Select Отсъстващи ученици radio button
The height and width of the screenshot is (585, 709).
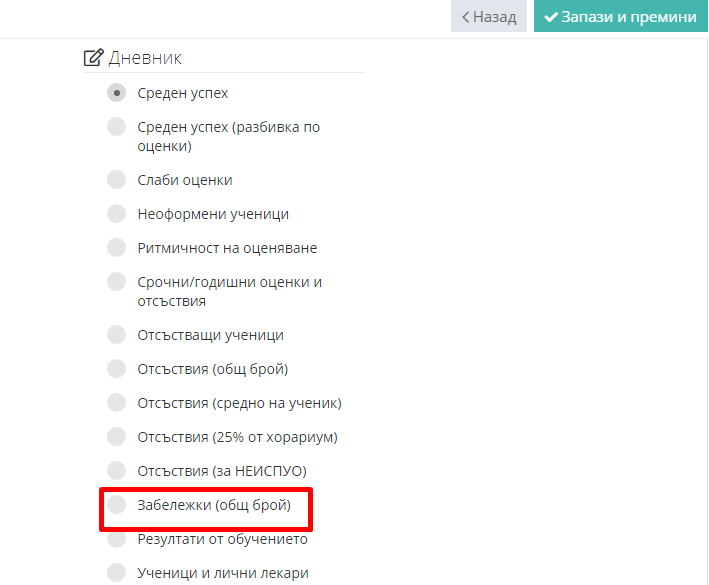(x=116, y=335)
